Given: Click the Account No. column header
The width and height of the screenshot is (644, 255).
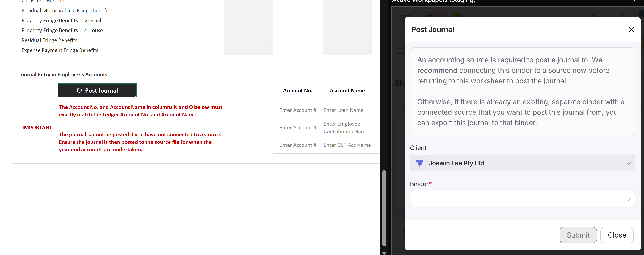Looking at the screenshot, I should pos(298,91).
